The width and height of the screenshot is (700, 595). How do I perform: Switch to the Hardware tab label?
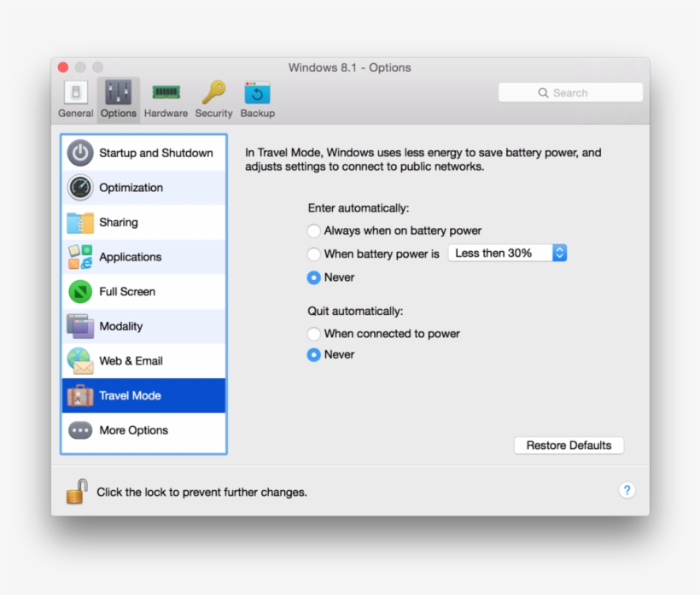(166, 114)
